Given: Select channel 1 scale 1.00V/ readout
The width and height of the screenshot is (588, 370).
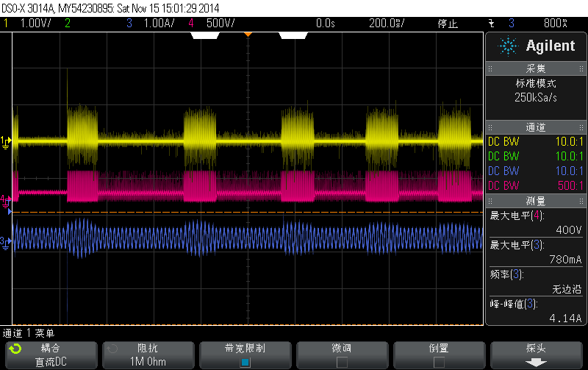Looking at the screenshot, I should 35,24.
